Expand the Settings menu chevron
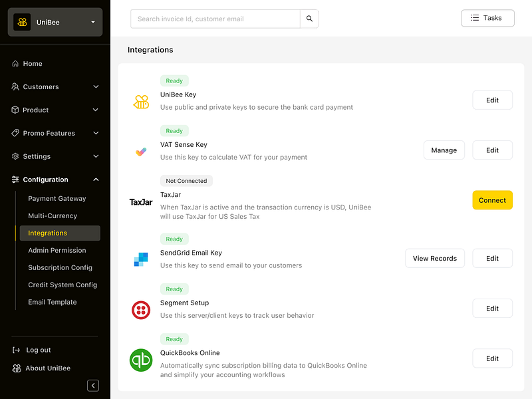The height and width of the screenshot is (399, 532). pos(96,156)
